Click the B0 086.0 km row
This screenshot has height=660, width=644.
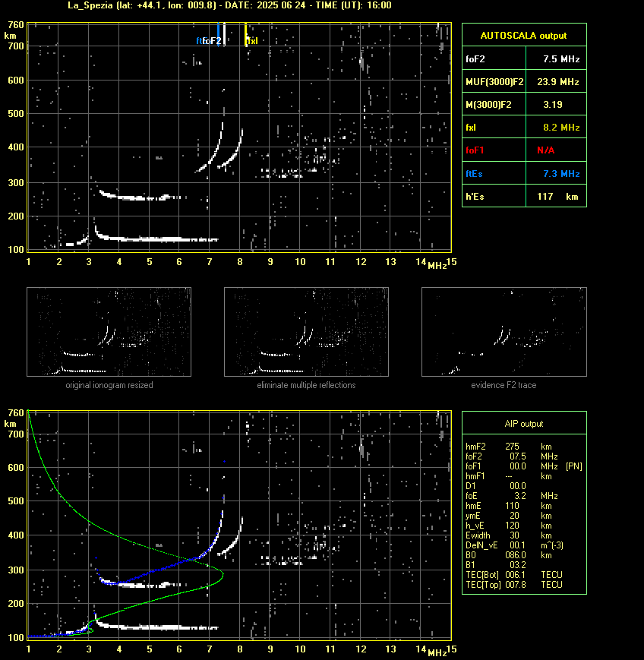click(509, 555)
